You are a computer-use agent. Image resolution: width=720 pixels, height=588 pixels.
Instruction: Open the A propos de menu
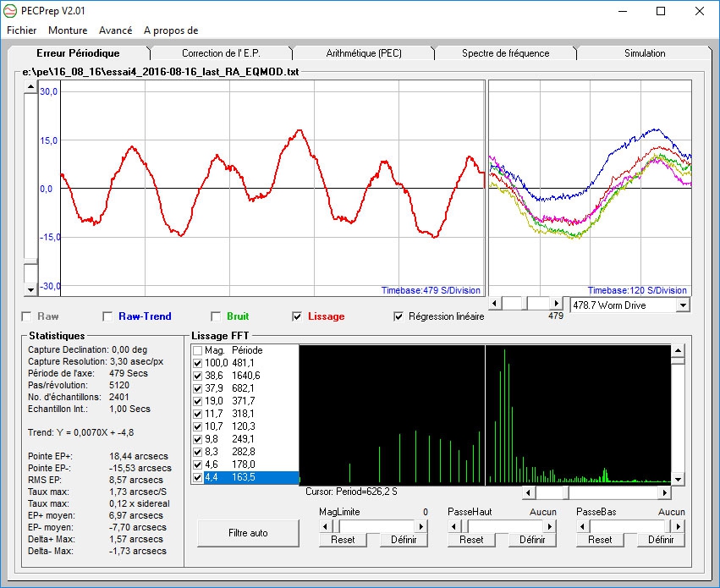tap(171, 30)
